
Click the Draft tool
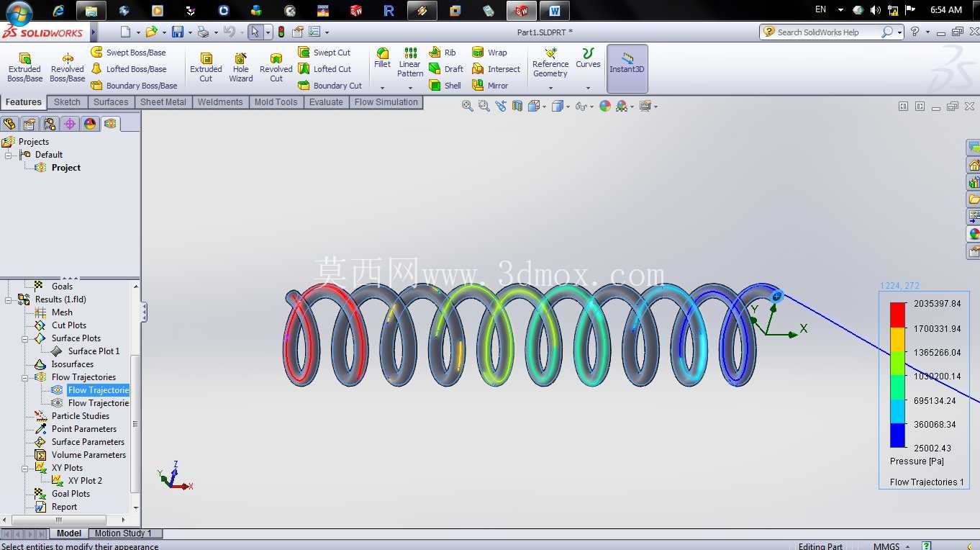point(446,69)
